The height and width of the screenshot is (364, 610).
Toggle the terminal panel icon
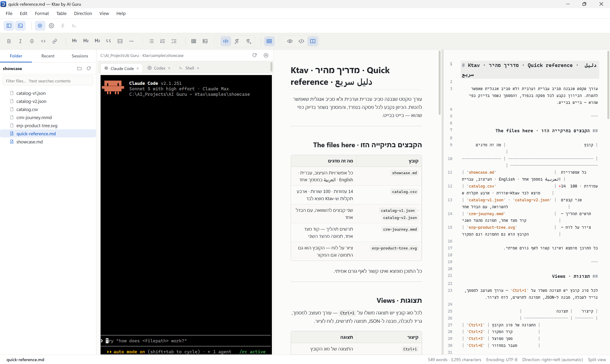coord(20,26)
